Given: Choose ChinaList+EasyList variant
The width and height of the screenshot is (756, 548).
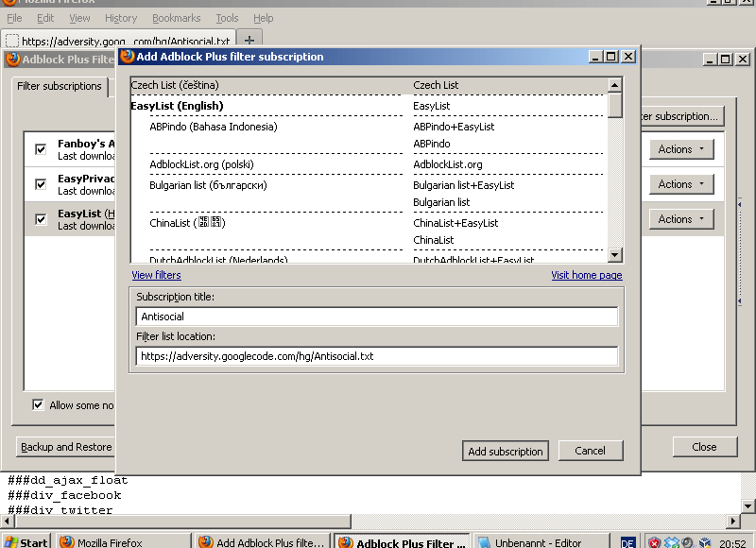Looking at the screenshot, I should 455,223.
